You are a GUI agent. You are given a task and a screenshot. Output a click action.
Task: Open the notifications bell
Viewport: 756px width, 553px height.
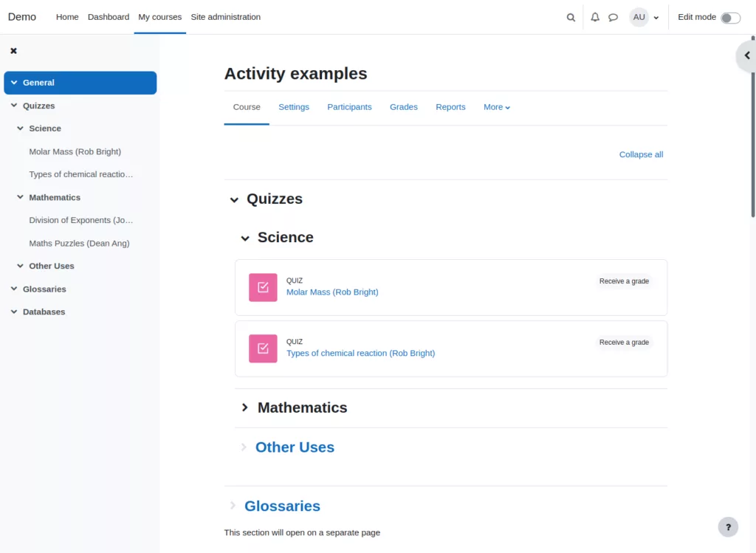coord(595,18)
